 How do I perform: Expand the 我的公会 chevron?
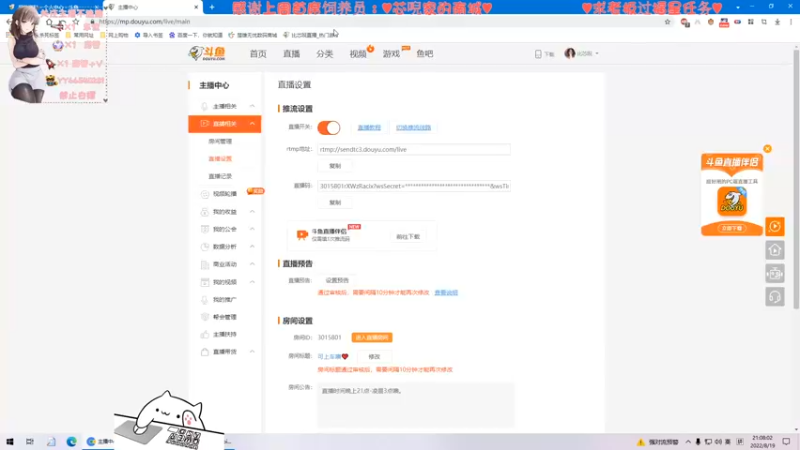252,229
